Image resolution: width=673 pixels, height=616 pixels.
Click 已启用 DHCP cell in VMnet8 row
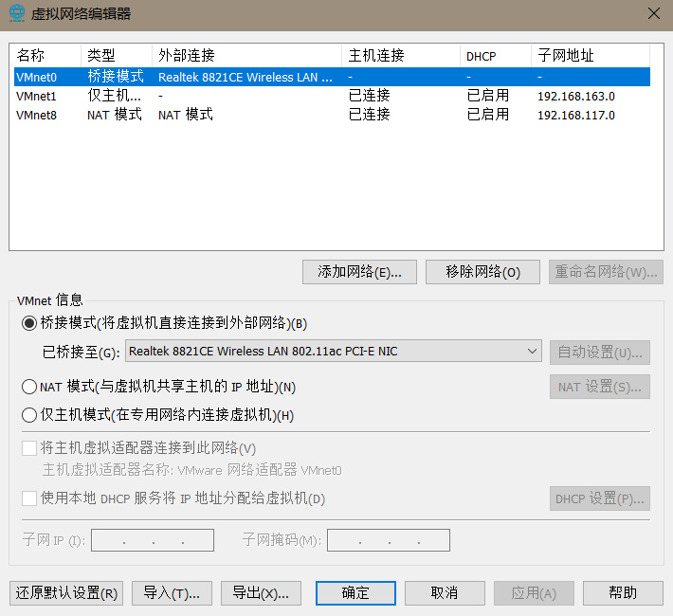pos(487,114)
